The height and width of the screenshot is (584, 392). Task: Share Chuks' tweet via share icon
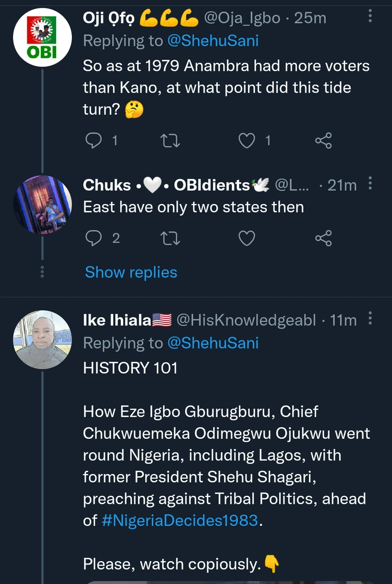(x=323, y=238)
